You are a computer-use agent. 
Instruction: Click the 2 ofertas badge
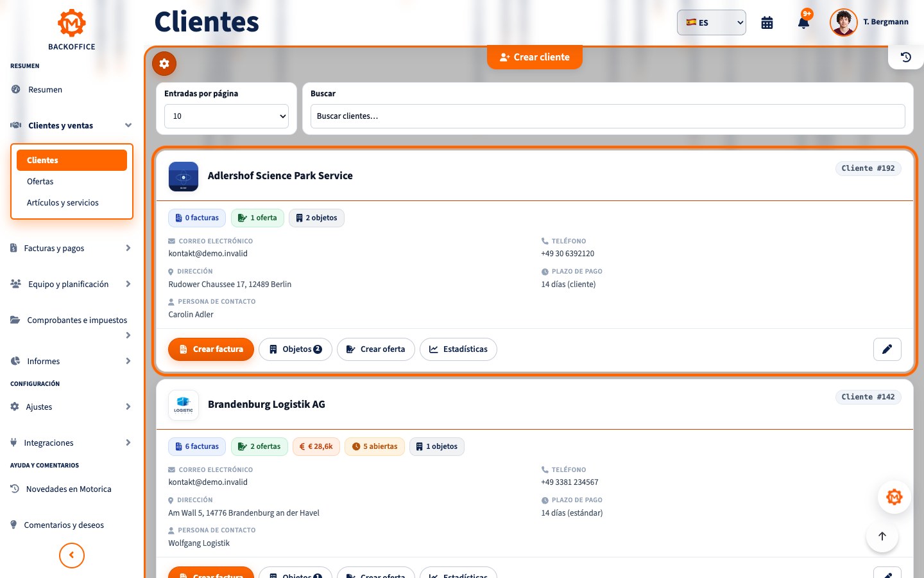point(259,447)
